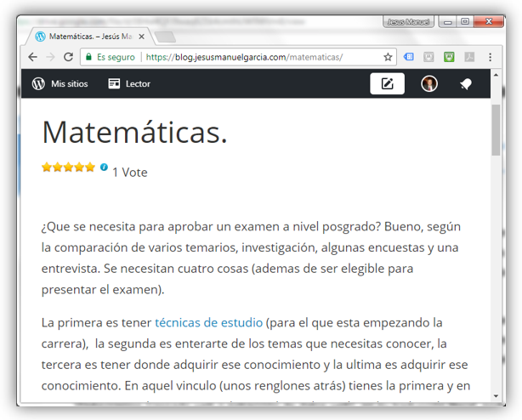Image resolution: width=522 pixels, height=420 pixels.
Task: Click the write new post pencil button
Action: point(387,83)
